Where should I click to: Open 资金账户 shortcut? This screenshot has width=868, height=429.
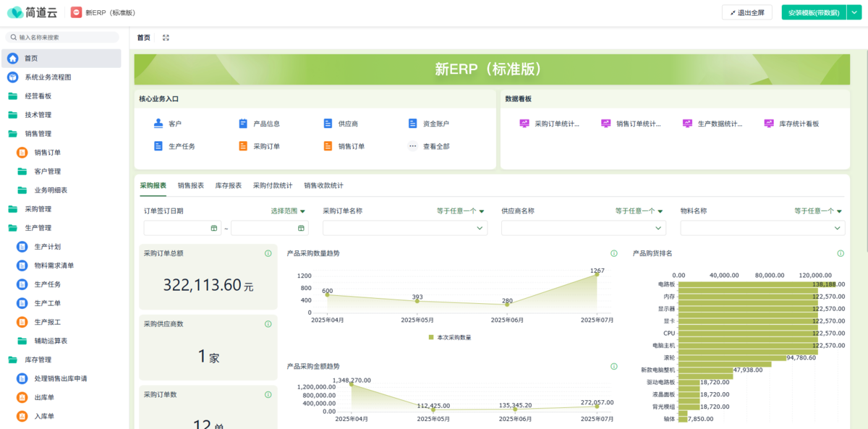pos(428,124)
